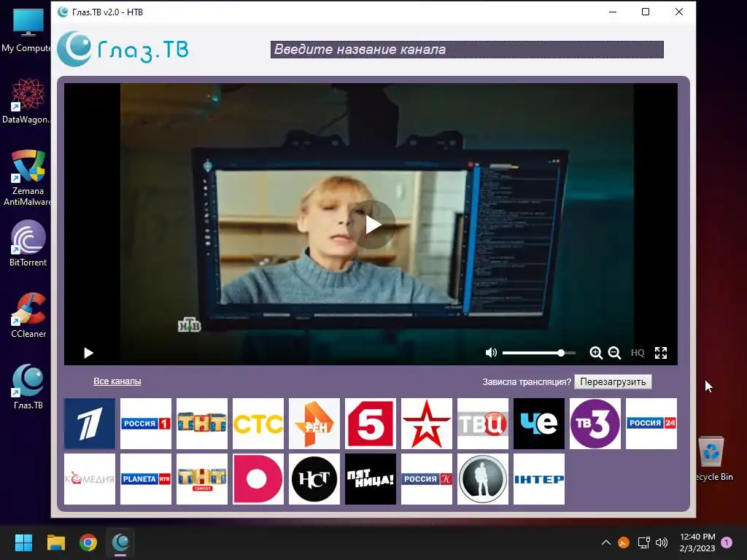Open the notification badge in the taskbar
Screen dimensions: 747x560
727,542
